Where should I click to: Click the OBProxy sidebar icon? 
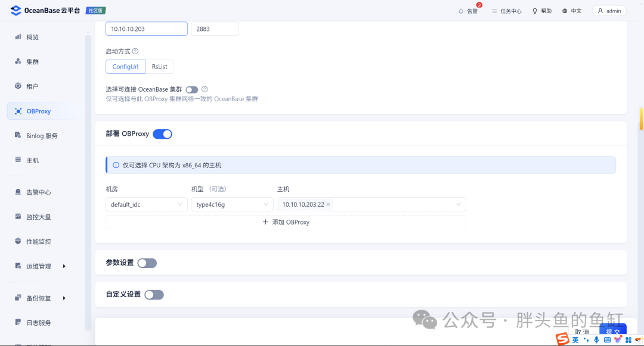click(x=18, y=111)
